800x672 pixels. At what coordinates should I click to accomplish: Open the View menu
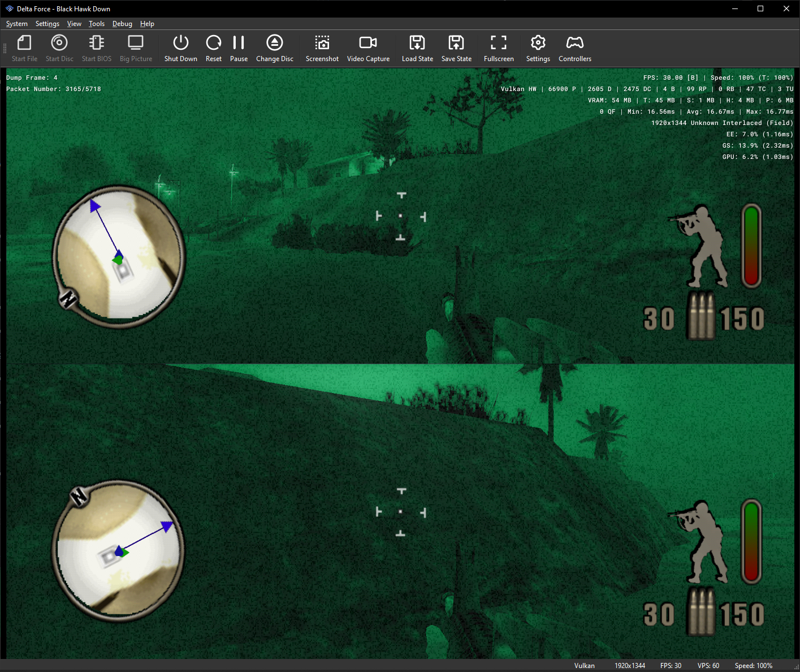point(74,24)
